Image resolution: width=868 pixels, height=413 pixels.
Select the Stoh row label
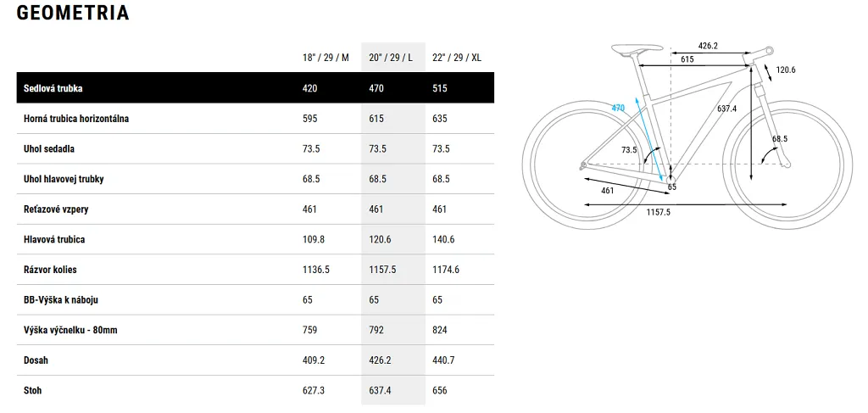coord(33,391)
